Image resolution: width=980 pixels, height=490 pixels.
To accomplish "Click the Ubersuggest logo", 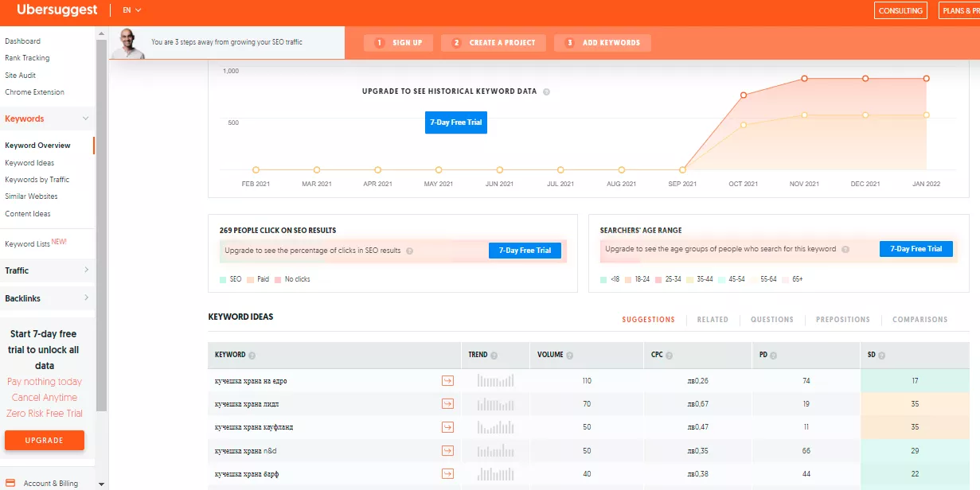I will (x=57, y=10).
